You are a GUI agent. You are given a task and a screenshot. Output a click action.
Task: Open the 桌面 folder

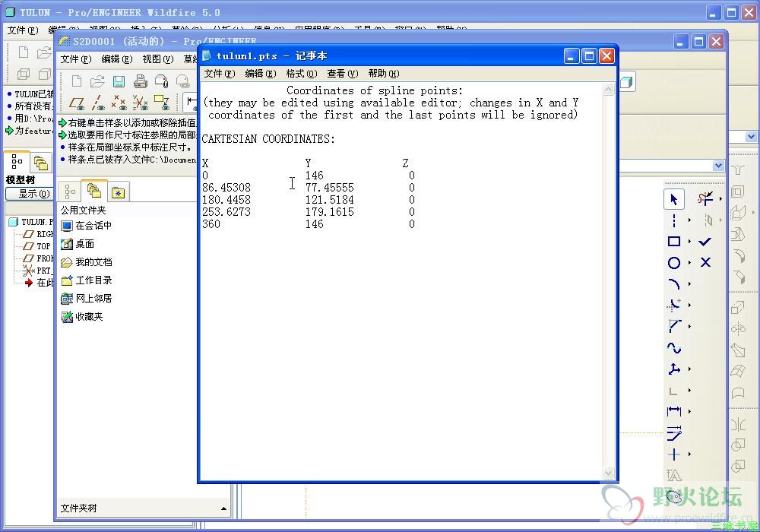78,244
